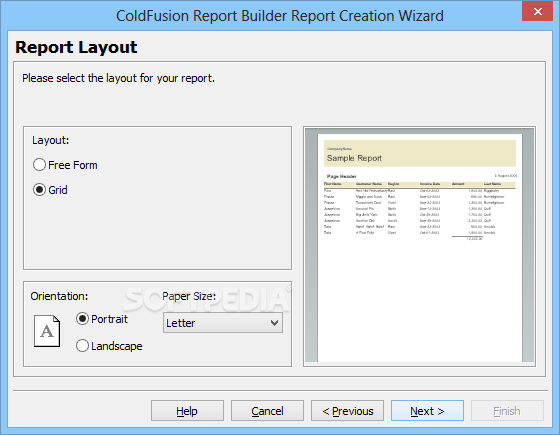This screenshot has height=435, width=560.
Task: Cancel the report creation wizard
Action: click(x=268, y=411)
